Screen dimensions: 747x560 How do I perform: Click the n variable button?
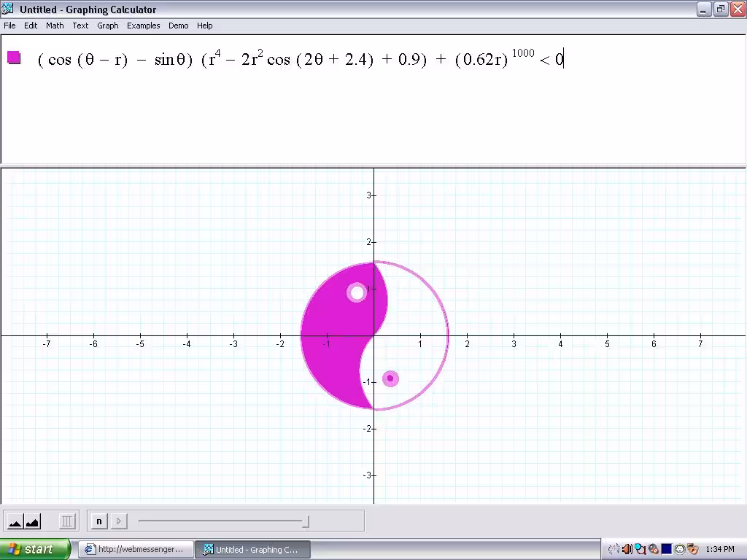pyautogui.click(x=99, y=521)
